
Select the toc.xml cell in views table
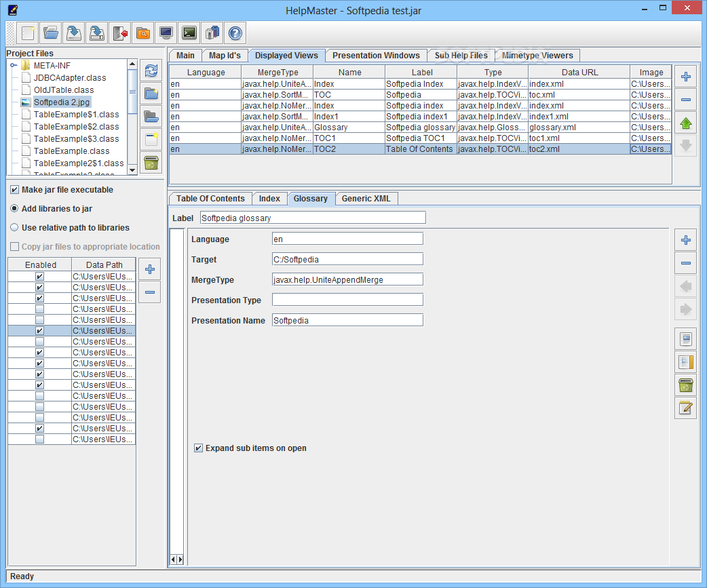(x=579, y=95)
